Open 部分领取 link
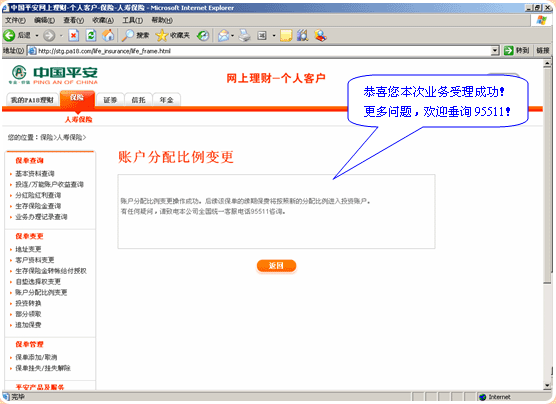The width and height of the screenshot is (556, 404). point(28,314)
